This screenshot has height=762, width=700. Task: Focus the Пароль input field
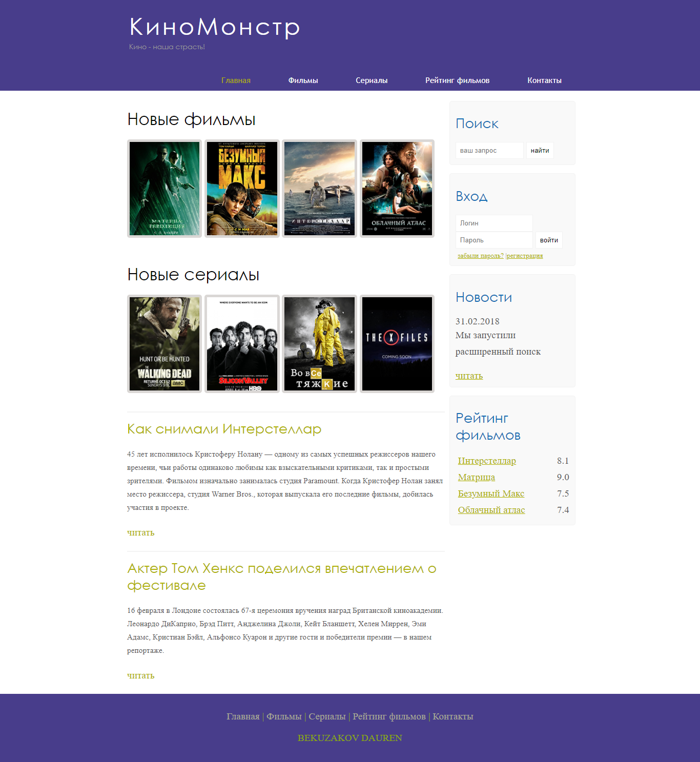click(494, 240)
